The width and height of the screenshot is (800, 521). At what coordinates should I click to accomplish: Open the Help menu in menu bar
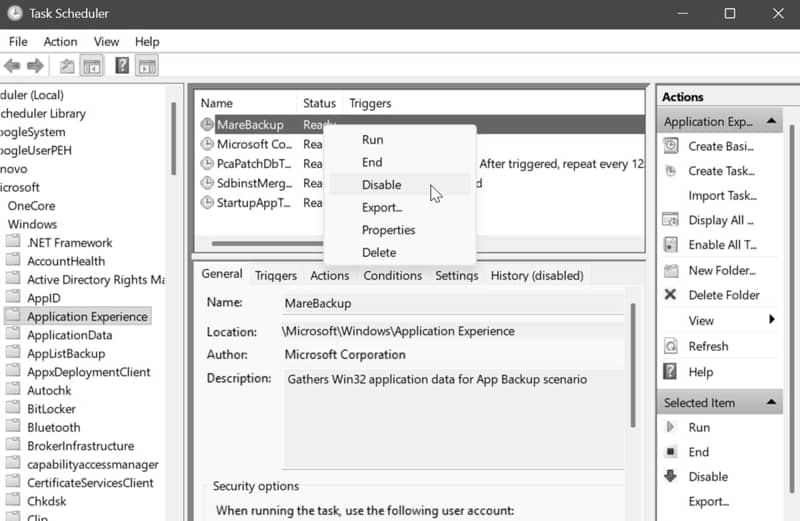pos(147,41)
